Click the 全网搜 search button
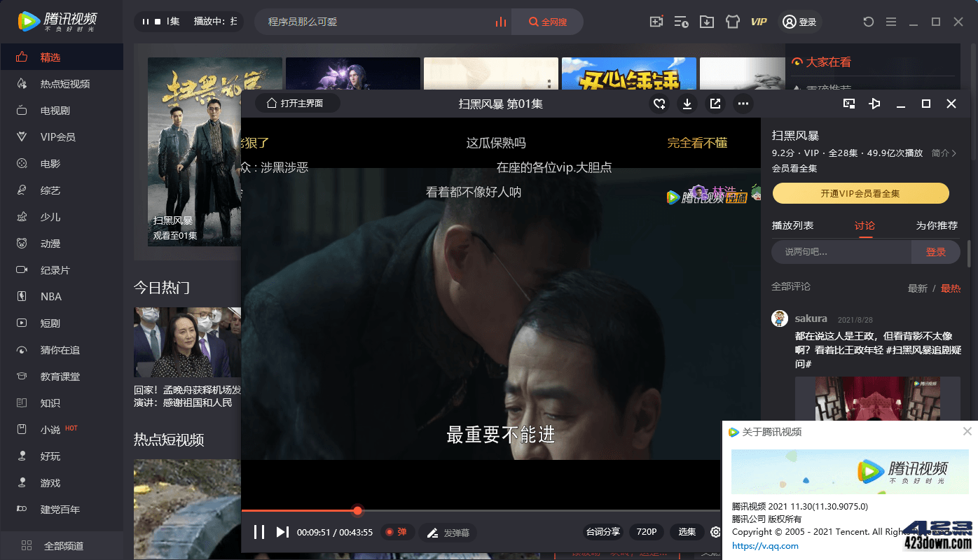 pos(548,22)
